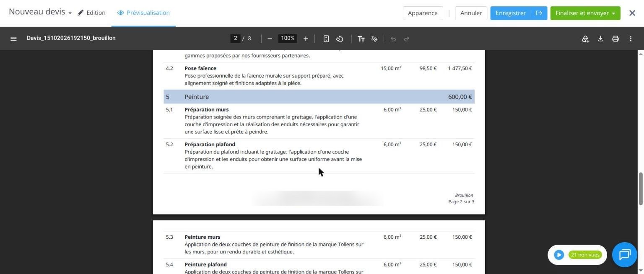
Task: Click the Apparence button
Action: coord(423,13)
